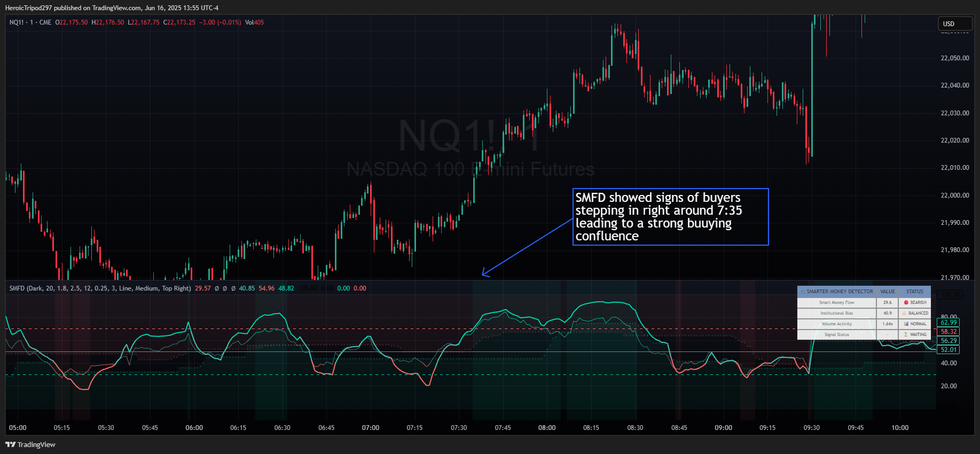Click the 10:00 time axis label
The image size is (980, 454).
900,428
